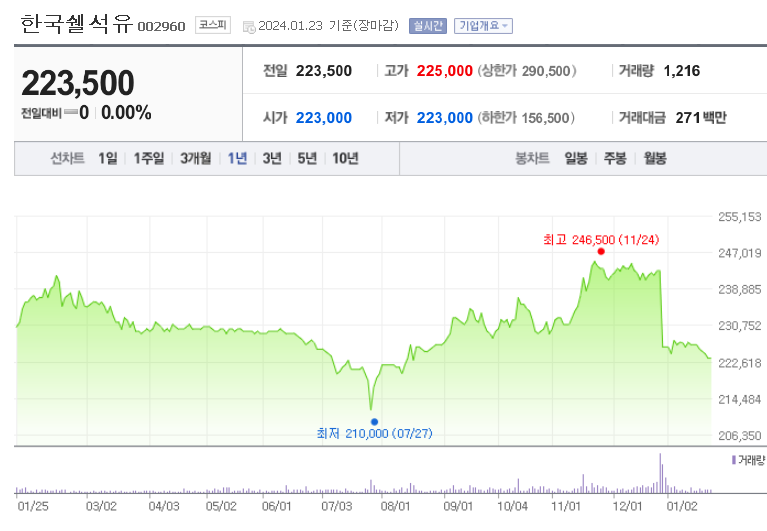Click the 206,350 price axis label
Image resolution: width=767 pixels, height=531 pixels.
(x=740, y=436)
